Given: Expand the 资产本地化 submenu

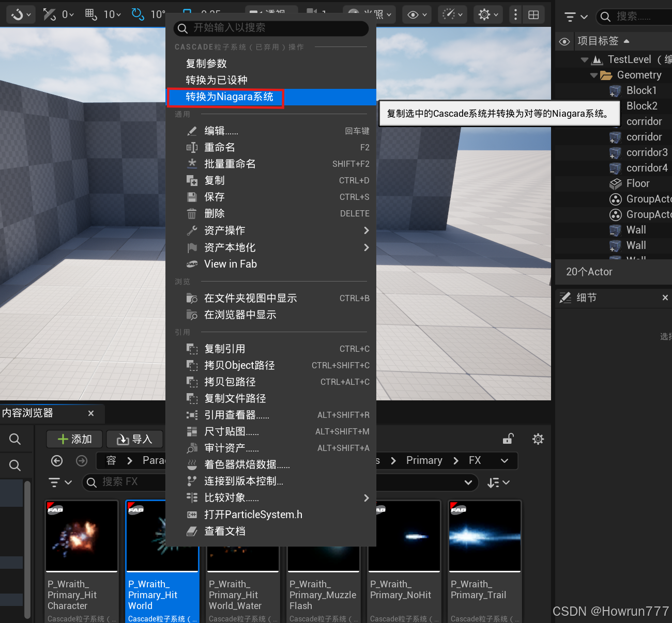Looking at the screenshot, I should [271, 247].
